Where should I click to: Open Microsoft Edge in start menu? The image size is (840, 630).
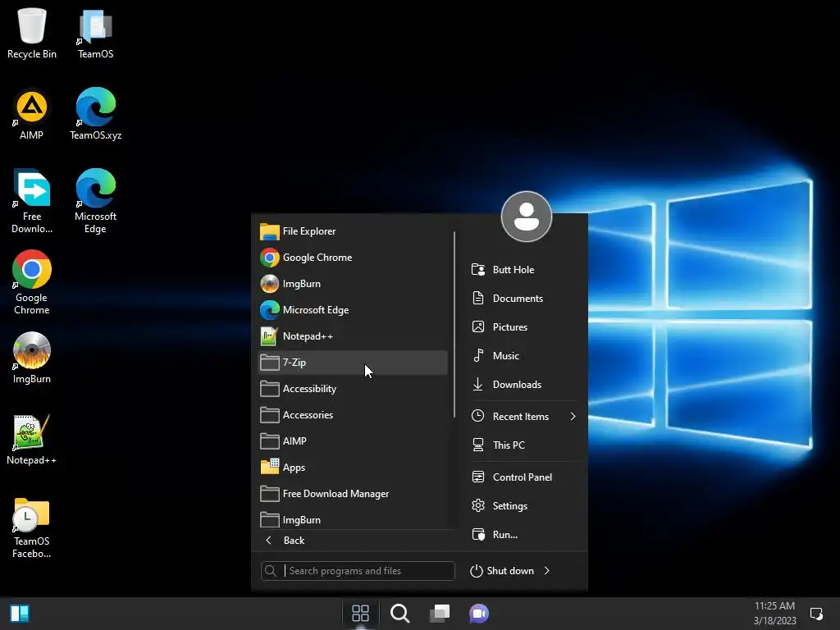353,310
